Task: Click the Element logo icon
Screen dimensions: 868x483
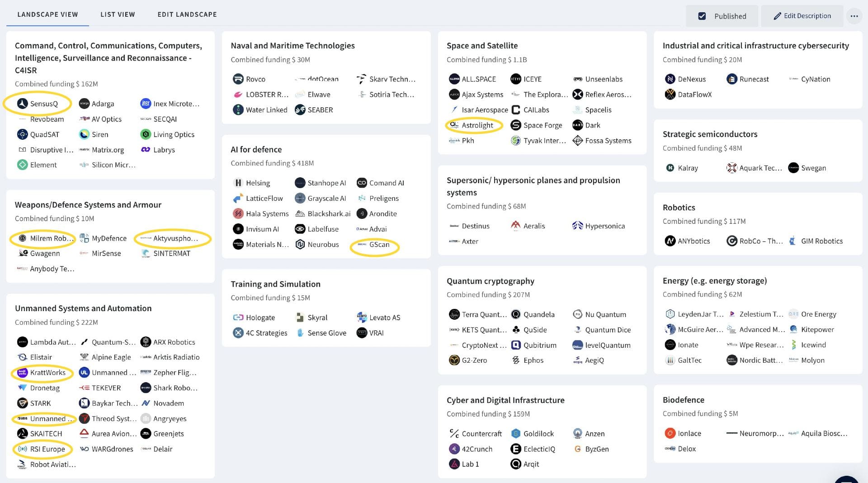Action: point(23,165)
